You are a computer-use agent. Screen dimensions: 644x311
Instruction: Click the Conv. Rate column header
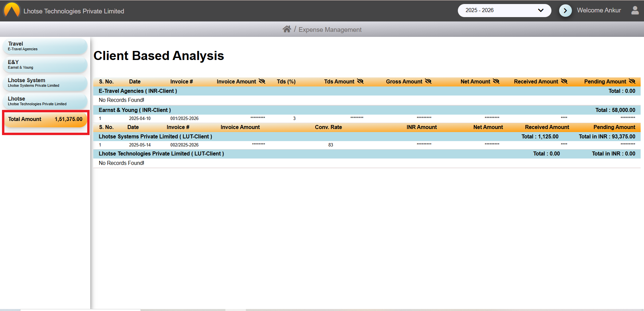[328, 127]
